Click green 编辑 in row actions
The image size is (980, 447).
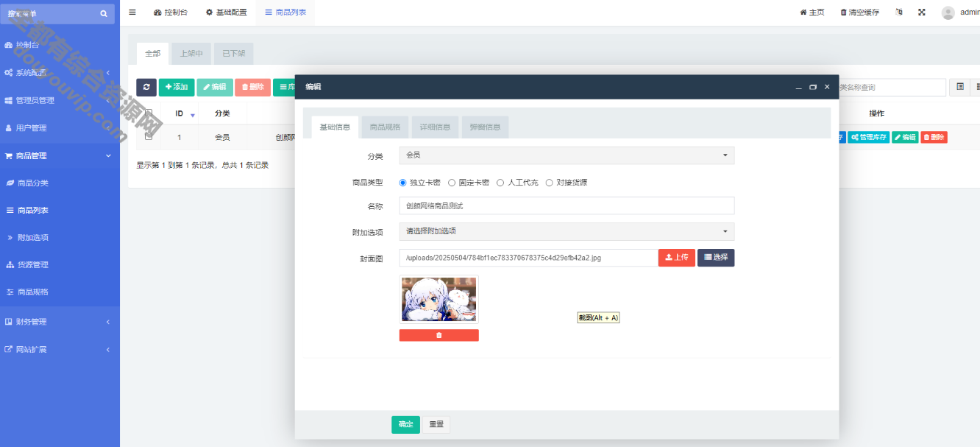[x=905, y=137]
